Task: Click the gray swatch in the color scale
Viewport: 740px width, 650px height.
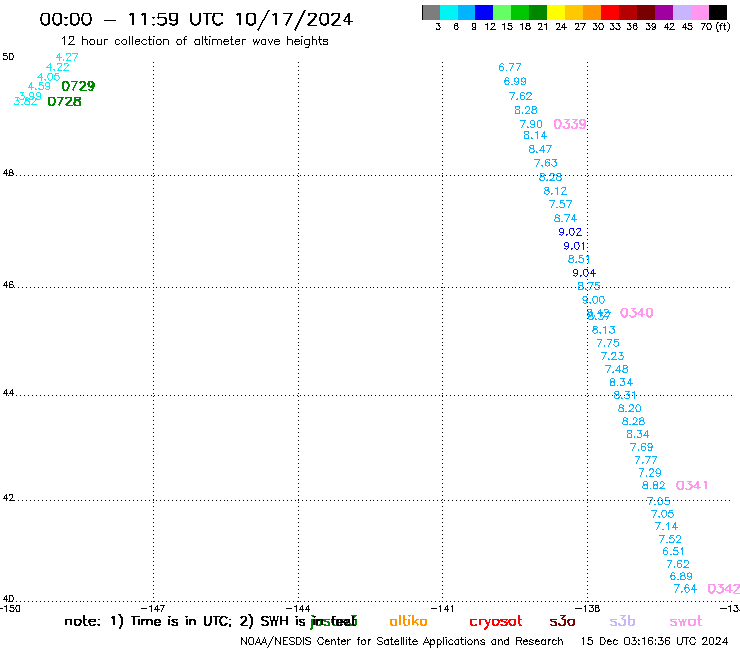Action: pos(431,12)
